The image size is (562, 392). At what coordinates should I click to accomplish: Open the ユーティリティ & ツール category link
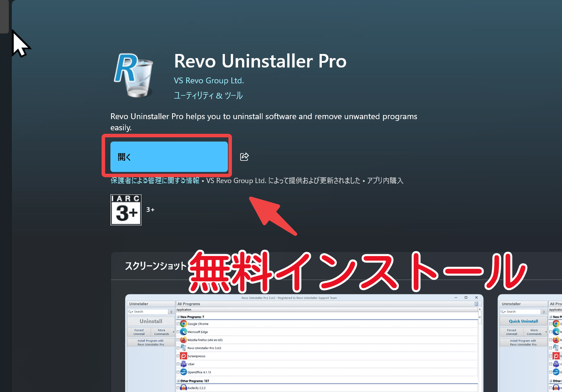[x=208, y=96]
